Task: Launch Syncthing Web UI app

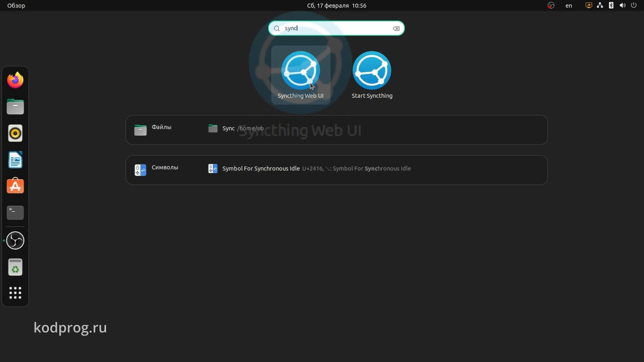Action: coord(301,75)
